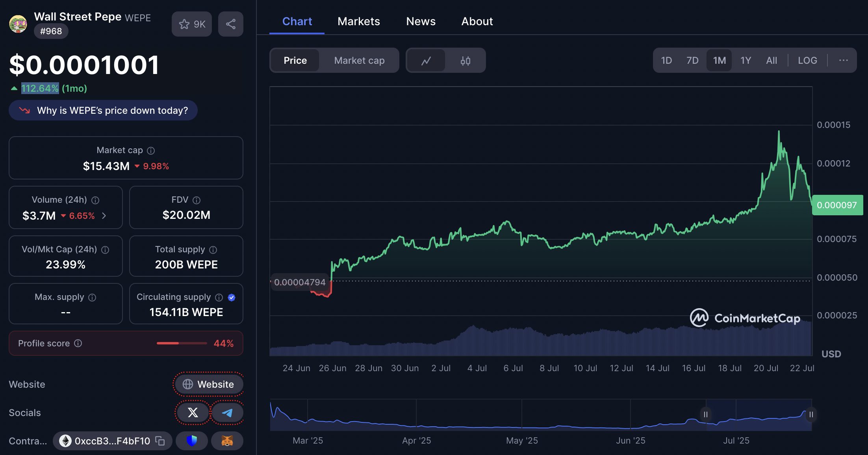The image size is (868, 455).
Task: Click the Total supply info icon
Action: click(213, 250)
